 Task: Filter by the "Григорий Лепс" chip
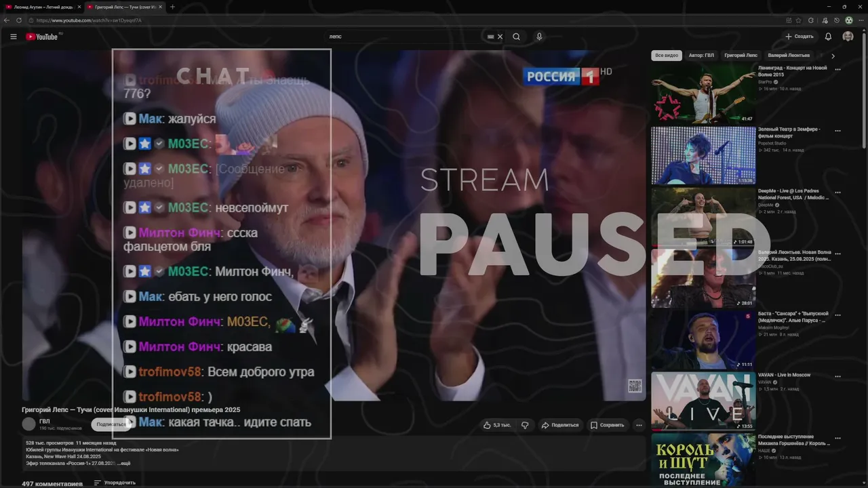click(741, 56)
